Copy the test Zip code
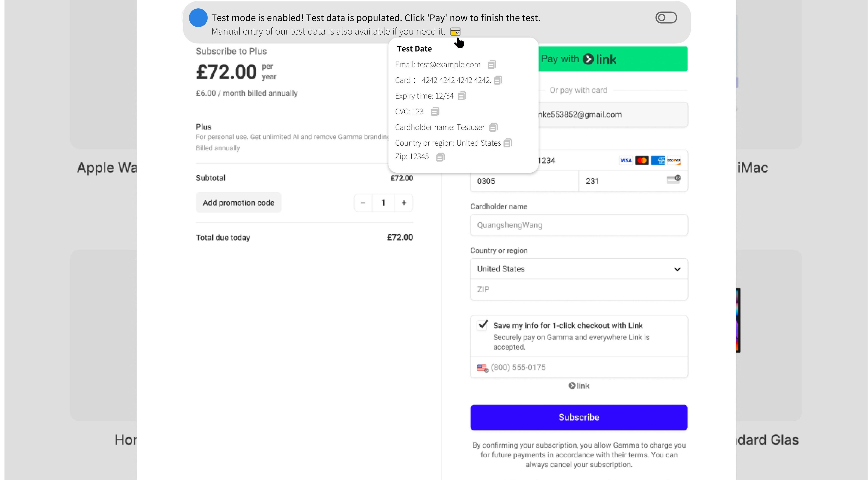This screenshot has width=868, height=480. [x=440, y=157]
